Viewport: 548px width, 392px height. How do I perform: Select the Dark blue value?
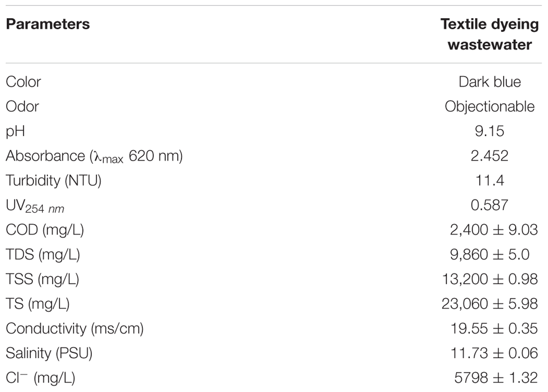click(490, 82)
